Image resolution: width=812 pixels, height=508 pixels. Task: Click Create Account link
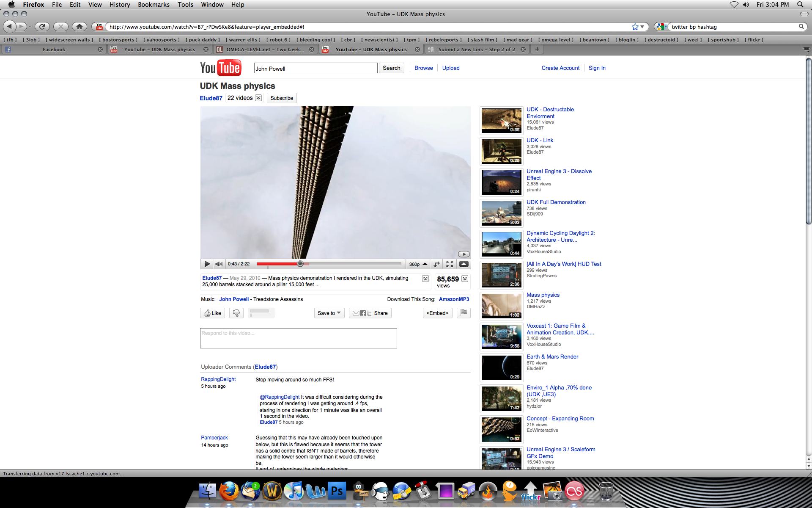click(560, 68)
